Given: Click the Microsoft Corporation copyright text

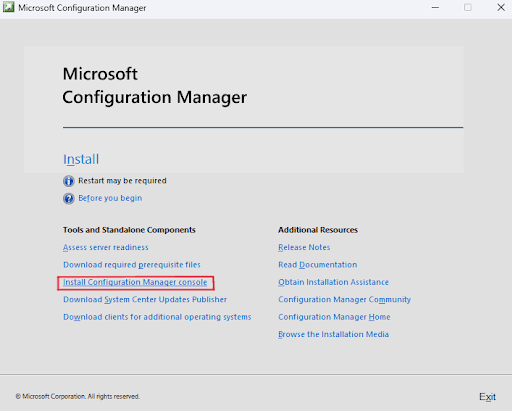Looking at the screenshot, I should (77, 396).
